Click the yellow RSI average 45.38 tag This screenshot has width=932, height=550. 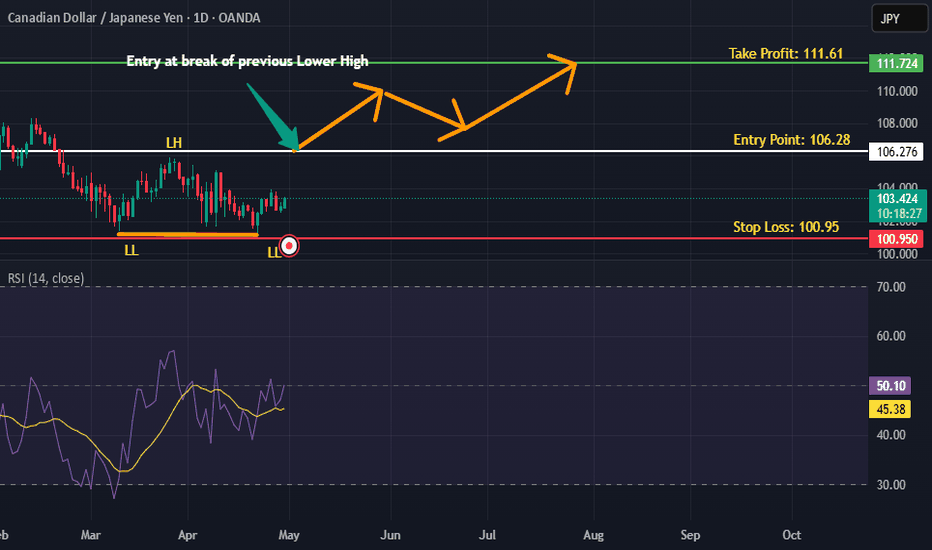(890, 409)
